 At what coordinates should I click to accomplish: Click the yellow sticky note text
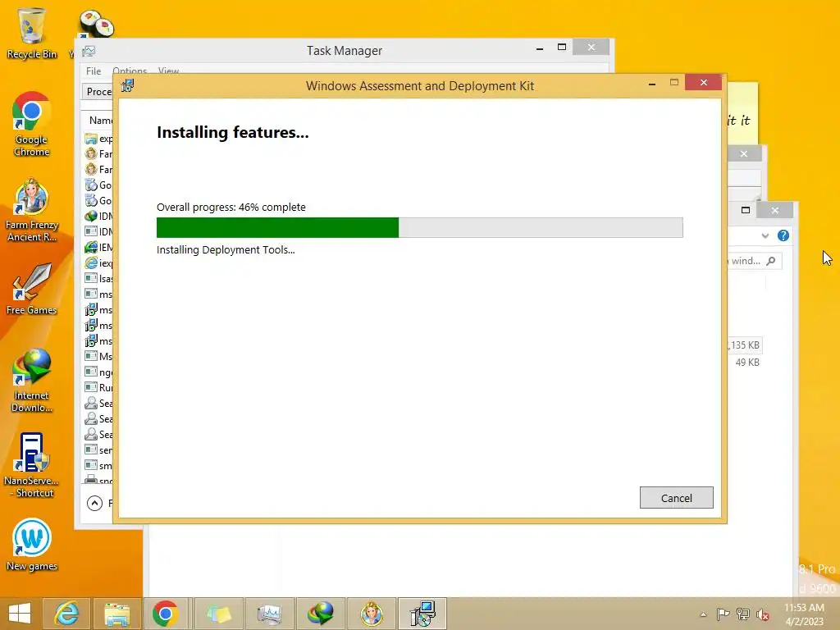[739, 121]
